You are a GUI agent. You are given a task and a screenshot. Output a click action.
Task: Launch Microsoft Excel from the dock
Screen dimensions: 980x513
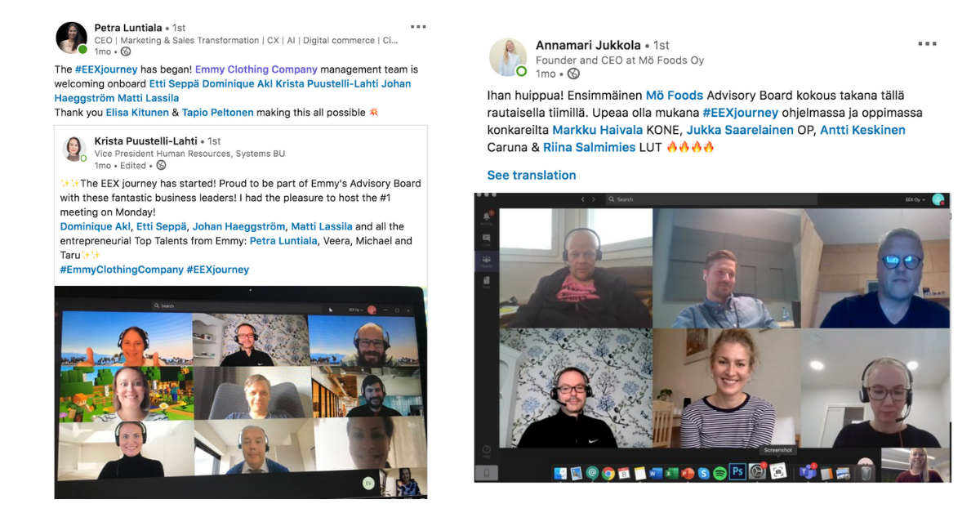tap(670, 473)
